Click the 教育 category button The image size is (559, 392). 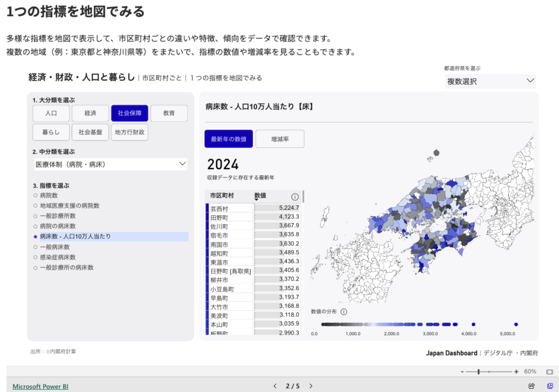(169, 113)
